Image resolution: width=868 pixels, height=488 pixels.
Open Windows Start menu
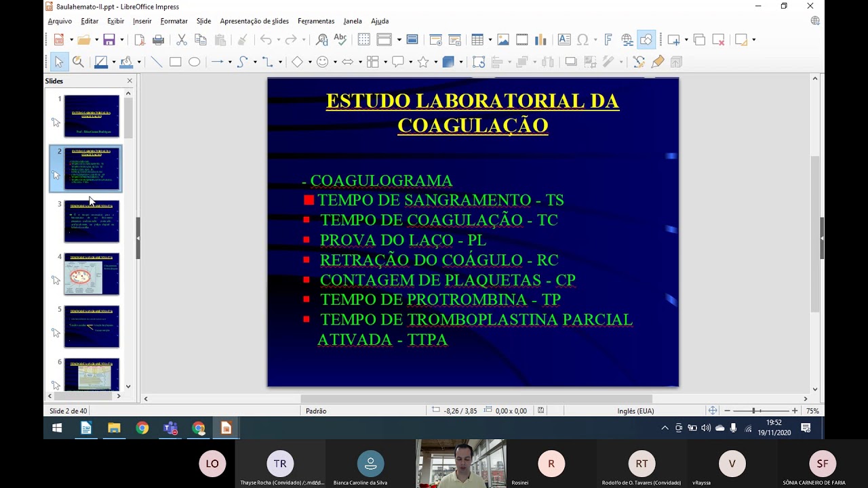57,428
